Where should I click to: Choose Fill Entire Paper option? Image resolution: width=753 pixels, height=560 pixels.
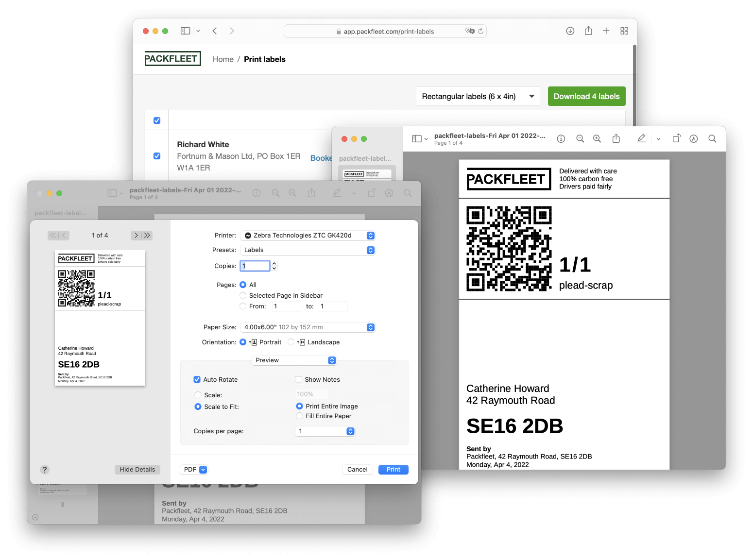(x=299, y=416)
